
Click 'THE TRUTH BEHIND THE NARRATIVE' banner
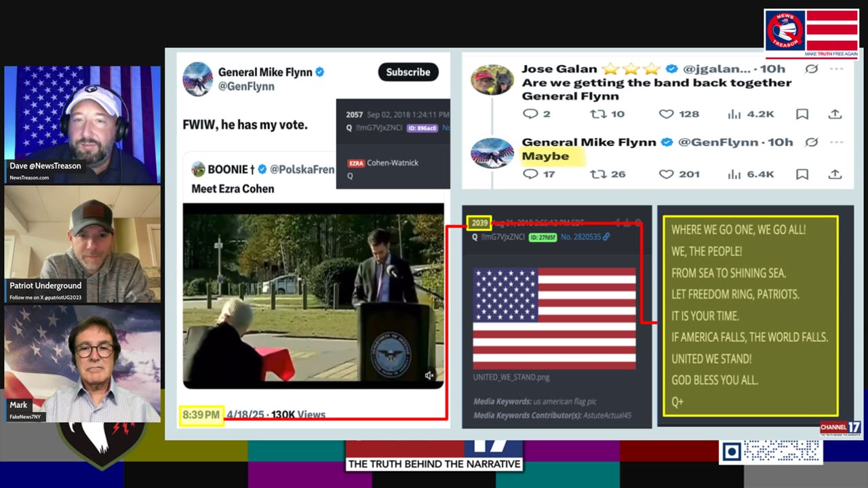434,464
